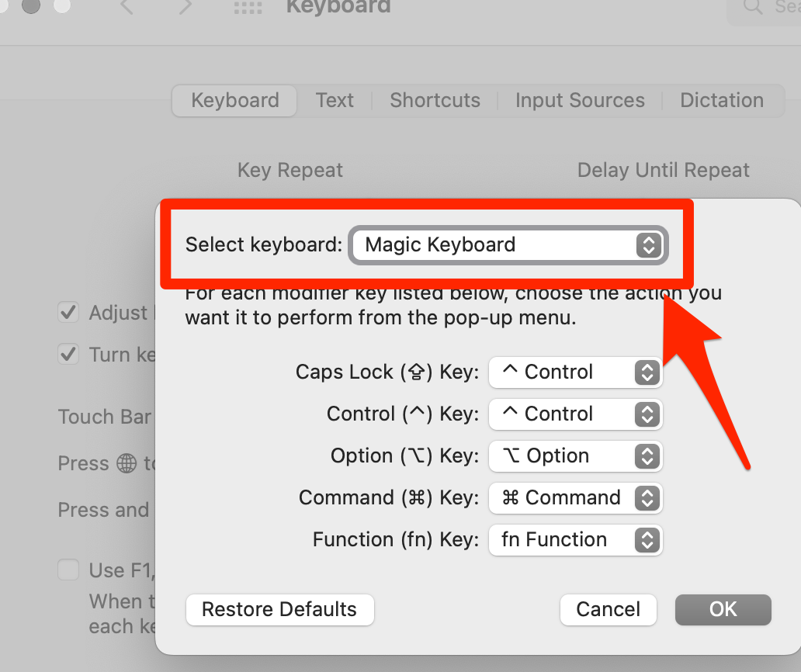801x672 pixels.
Task: Open the Select keyboard pop-up menu
Action: point(508,244)
